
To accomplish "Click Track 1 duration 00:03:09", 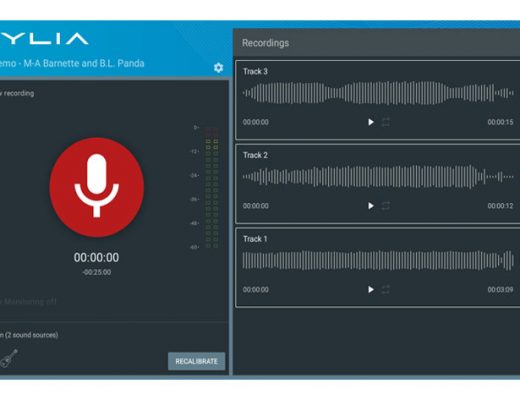I will pyautogui.click(x=500, y=289).
